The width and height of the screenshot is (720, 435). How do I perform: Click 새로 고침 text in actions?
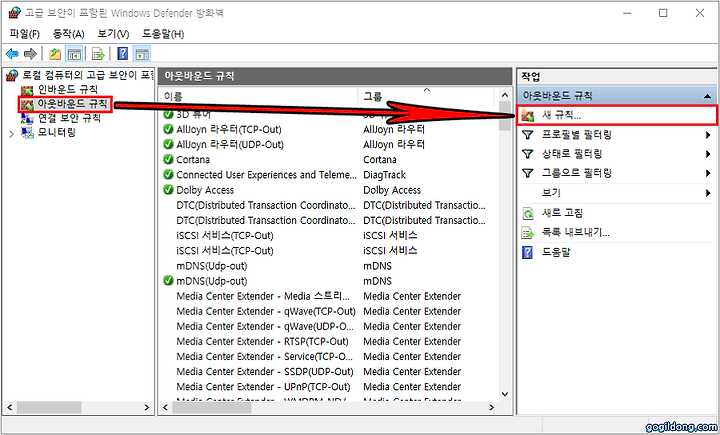point(562,213)
